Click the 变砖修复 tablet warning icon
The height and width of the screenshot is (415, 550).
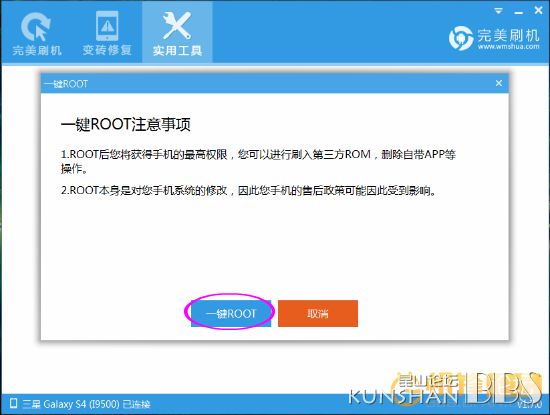(107, 26)
